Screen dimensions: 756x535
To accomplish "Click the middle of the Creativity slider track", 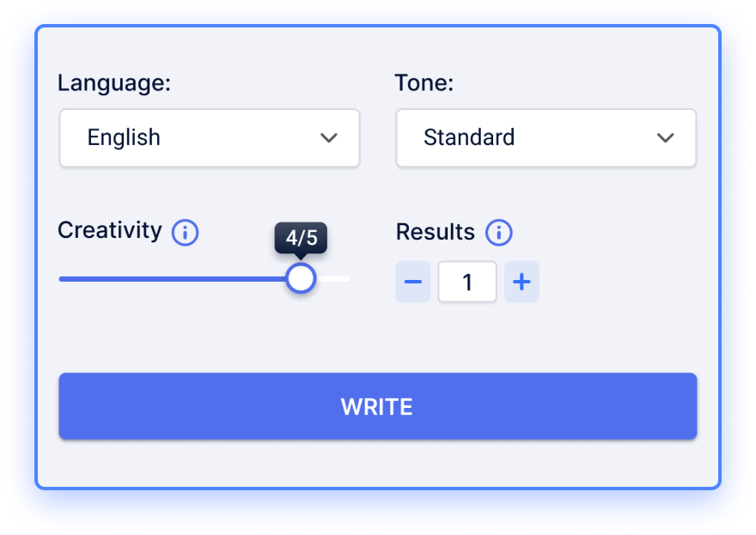I will pos(204,278).
